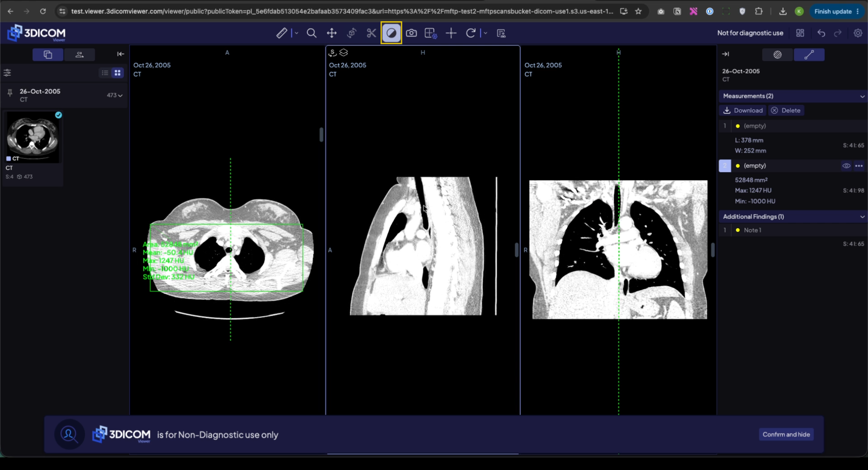The image size is (868, 470).
Task: Open the grid layout icon near Not for diagnostic use
Action: point(800,33)
